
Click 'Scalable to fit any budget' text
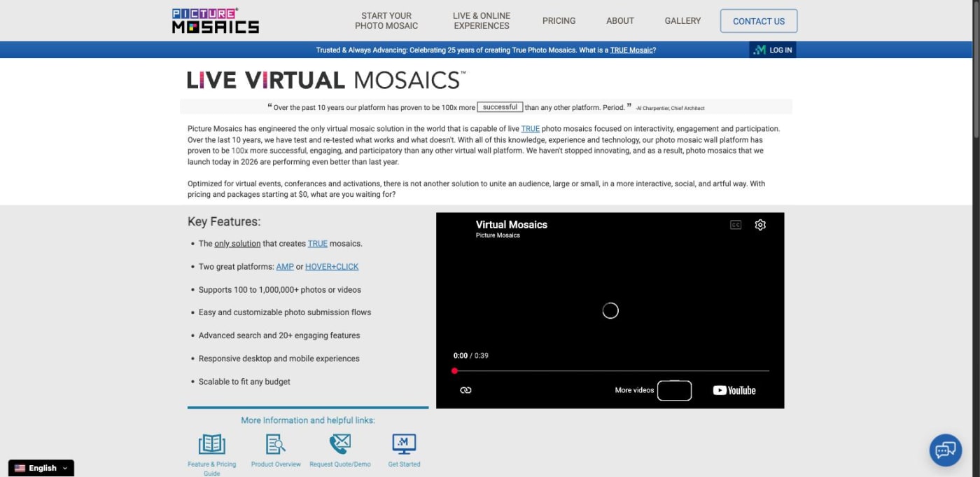coord(244,382)
